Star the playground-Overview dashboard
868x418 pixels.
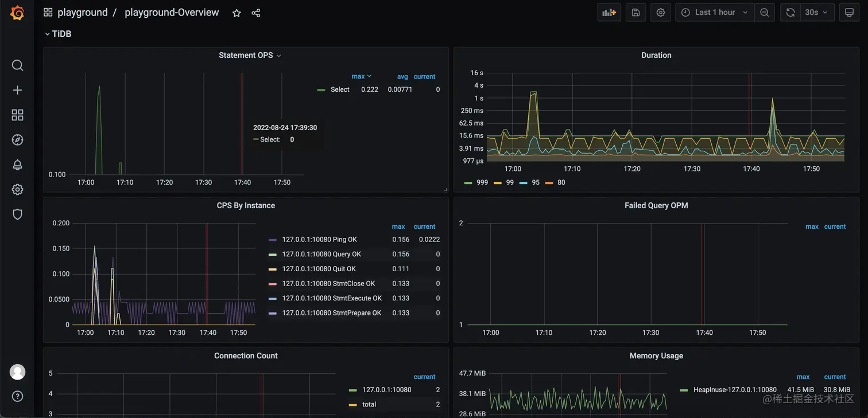click(237, 13)
